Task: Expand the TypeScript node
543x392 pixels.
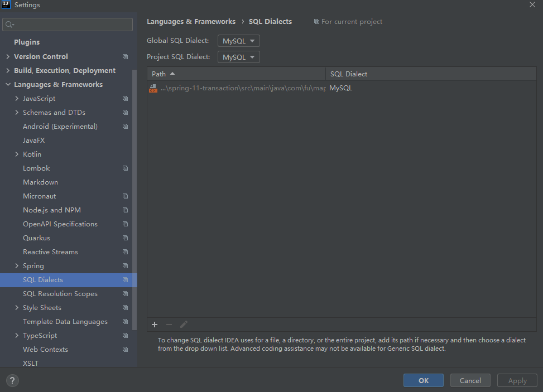Action: [x=17, y=335]
